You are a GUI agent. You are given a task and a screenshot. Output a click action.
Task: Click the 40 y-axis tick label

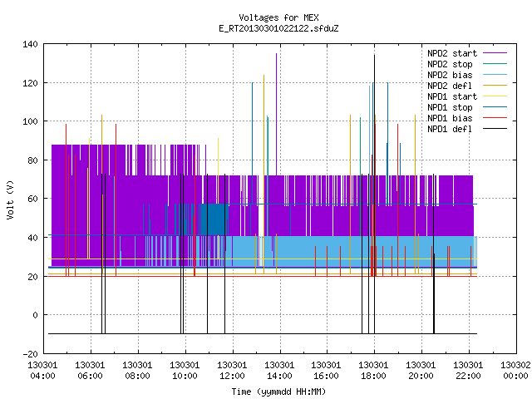click(x=33, y=238)
